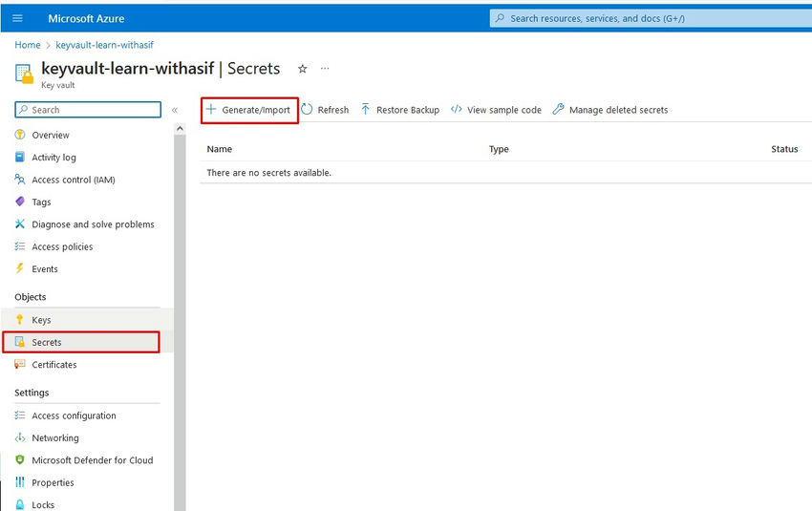Viewport: 812px width, 511px height.
Task: Collapse the sidebar with double chevron
Action: 175,110
